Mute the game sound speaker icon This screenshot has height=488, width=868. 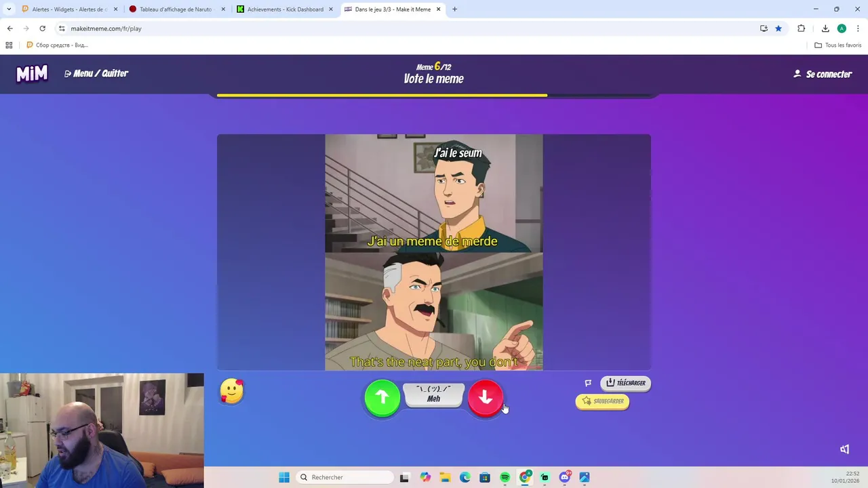pos(844,449)
